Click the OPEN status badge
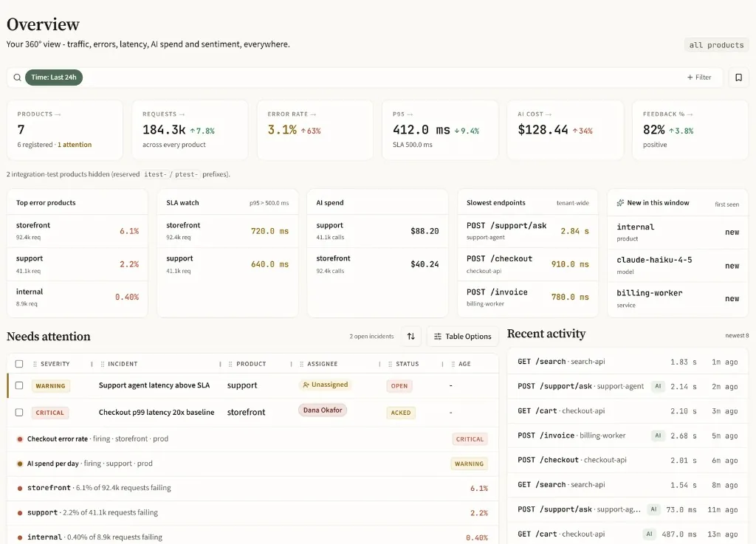756x544 pixels. click(x=399, y=386)
